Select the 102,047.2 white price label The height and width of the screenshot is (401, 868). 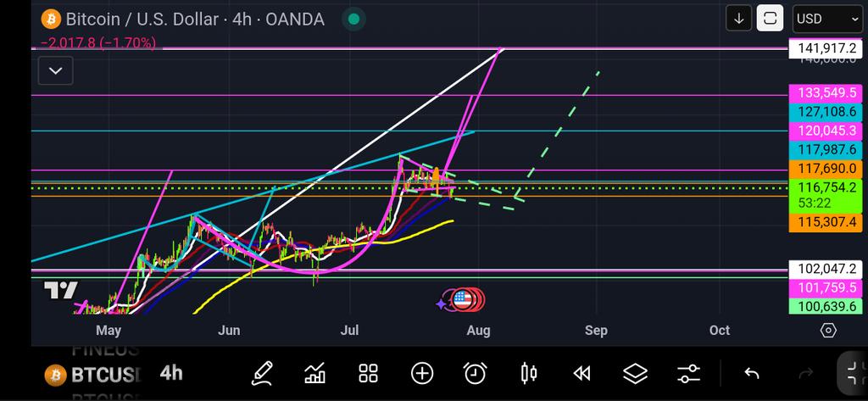(x=826, y=270)
